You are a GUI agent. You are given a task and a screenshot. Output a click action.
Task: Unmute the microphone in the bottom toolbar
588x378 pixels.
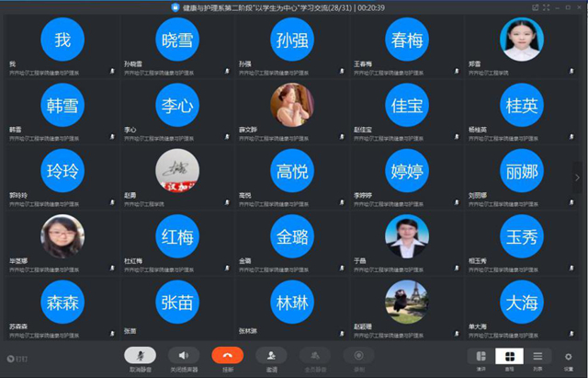140,355
